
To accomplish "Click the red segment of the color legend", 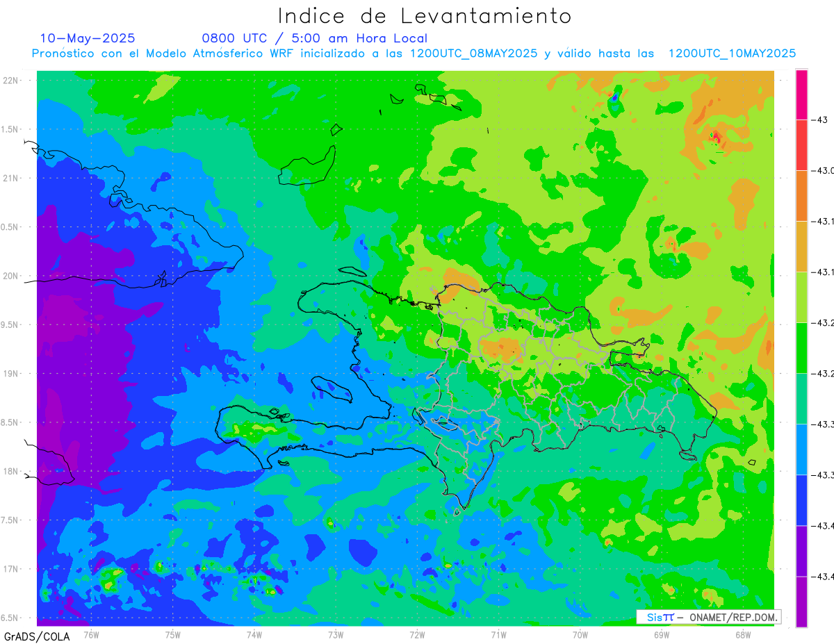I will 801,145.
